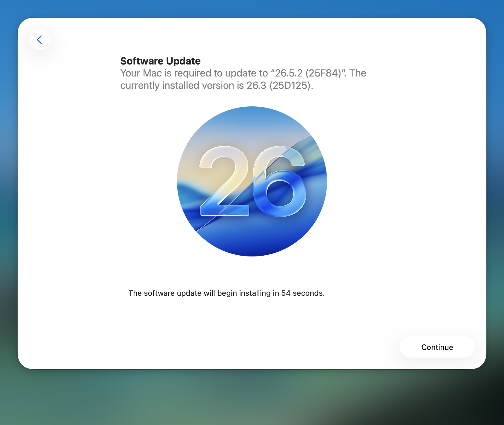Screen dimensions: 504x425
Task: Click the install countdown seconds message
Action: click(227, 293)
